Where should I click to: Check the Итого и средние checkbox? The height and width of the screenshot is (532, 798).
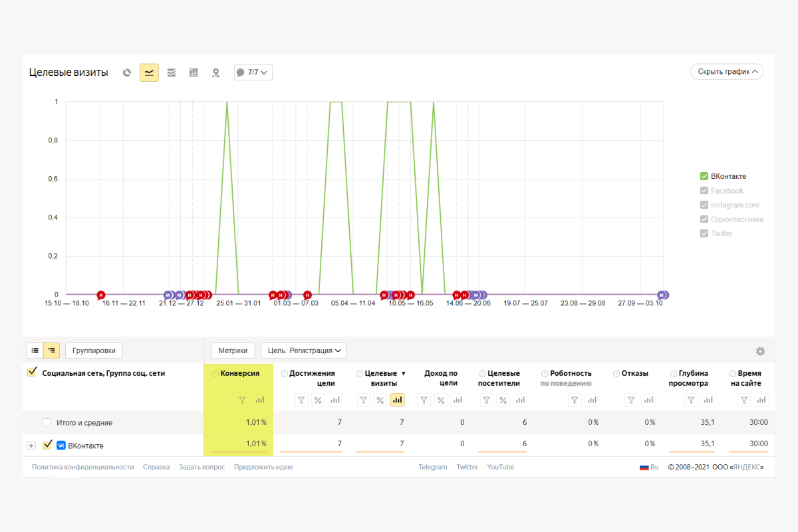(47, 422)
